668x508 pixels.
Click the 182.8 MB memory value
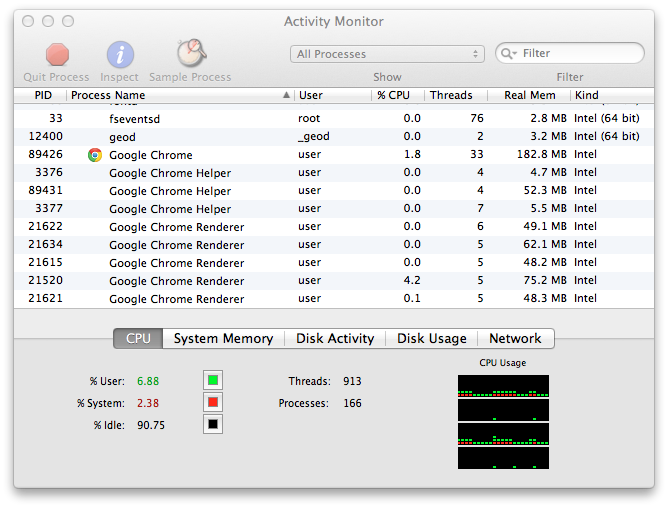(x=541, y=154)
